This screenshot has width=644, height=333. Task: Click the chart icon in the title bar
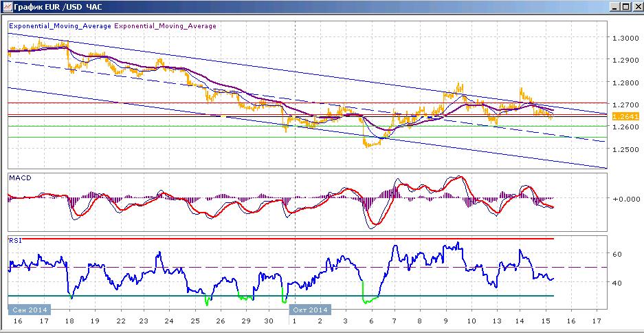(x=8, y=7)
